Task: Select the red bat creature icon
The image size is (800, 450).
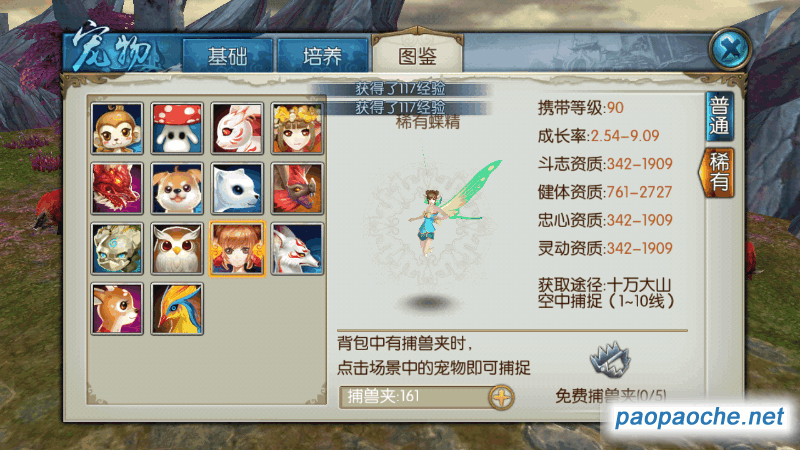Action: tap(297, 188)
